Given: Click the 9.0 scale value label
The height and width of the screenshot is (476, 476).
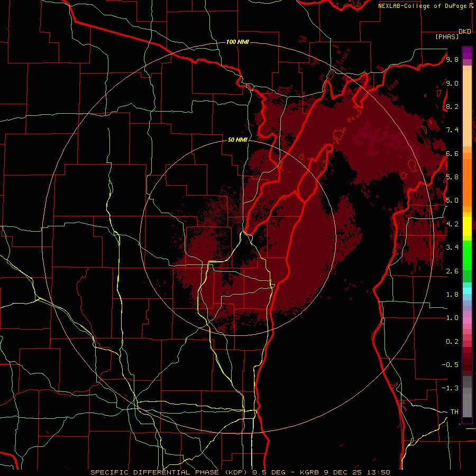Looking at the screenshot, I should [x=452, y=84].
